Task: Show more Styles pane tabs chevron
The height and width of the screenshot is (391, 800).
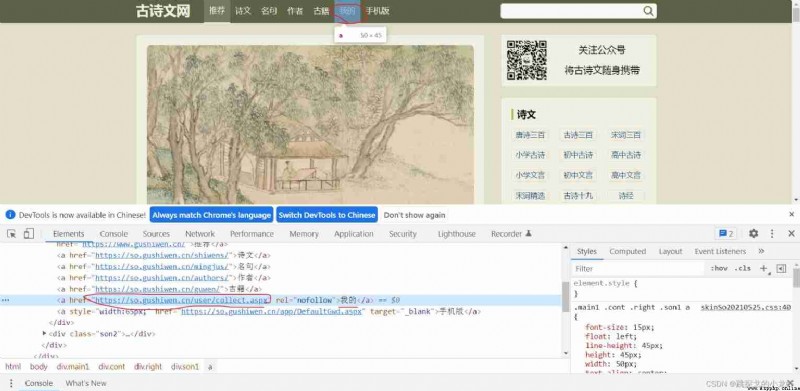Action: tap(761, 251)
